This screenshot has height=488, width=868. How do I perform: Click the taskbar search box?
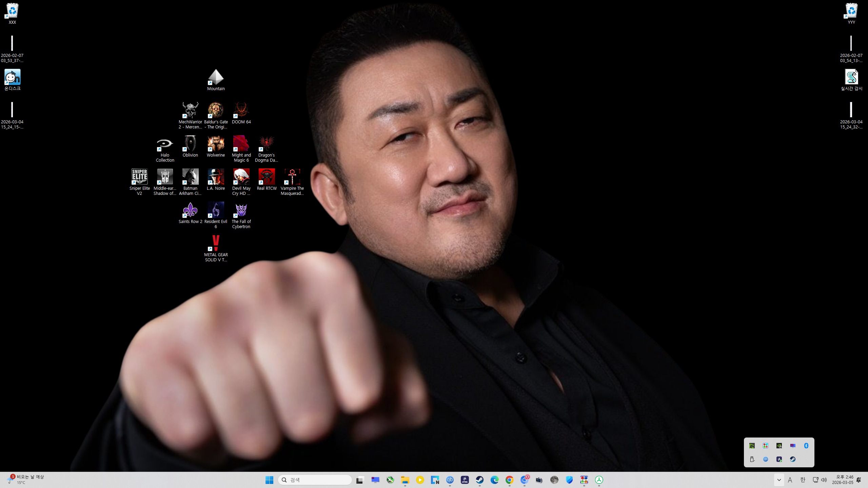[x=315, y=480]
